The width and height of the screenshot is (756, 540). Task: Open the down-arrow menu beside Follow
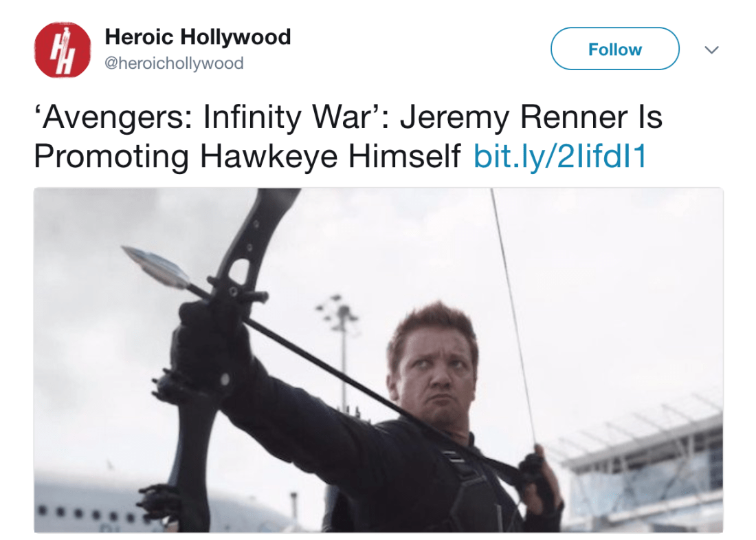pyautogui.click(x=712, y=50)
